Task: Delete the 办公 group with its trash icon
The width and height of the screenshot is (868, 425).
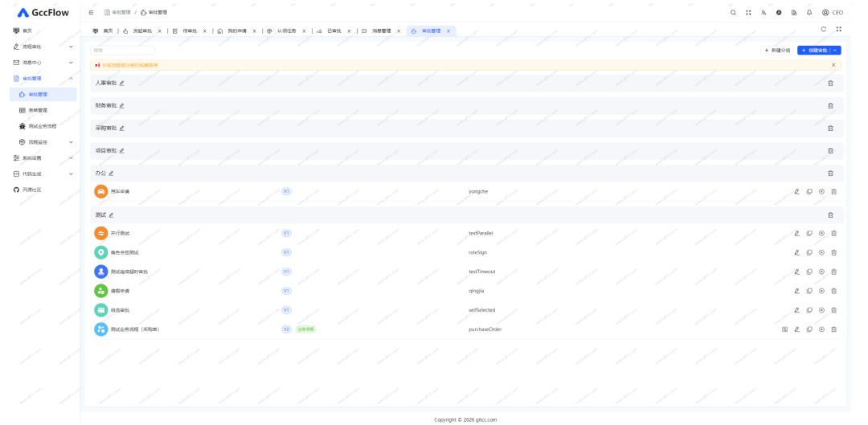Action: [x=830, y=174]
